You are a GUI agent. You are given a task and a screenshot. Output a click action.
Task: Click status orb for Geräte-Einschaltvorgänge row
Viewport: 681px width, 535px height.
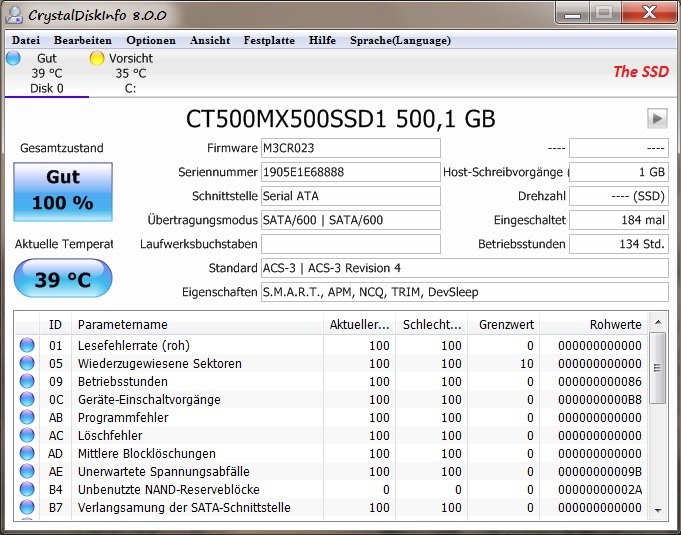click(x=27, y=399)
